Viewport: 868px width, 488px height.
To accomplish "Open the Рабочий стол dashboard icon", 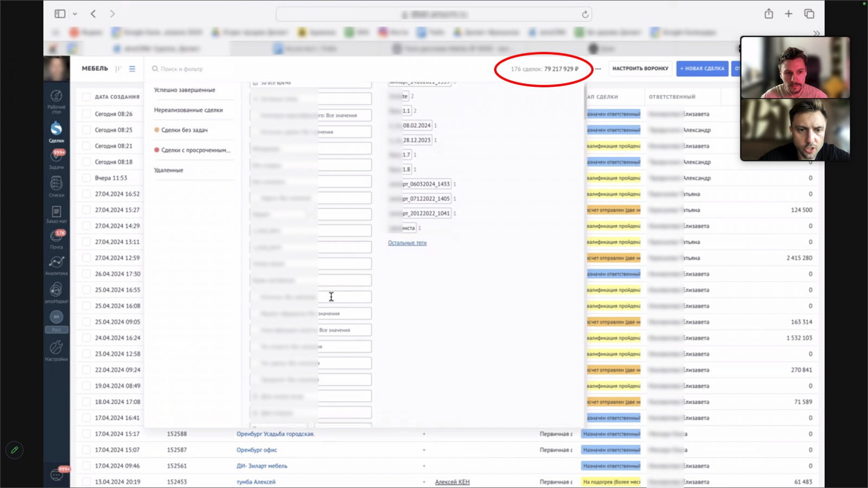I will [56, 98].
